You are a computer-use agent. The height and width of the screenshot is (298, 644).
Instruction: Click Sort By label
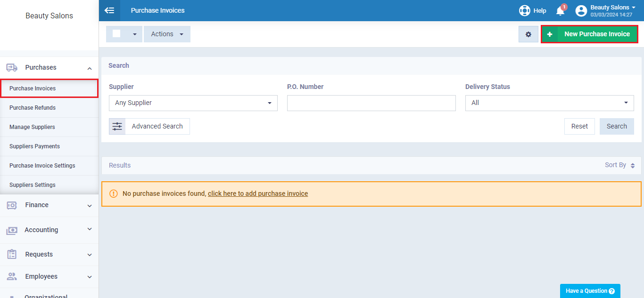(x=615, y=165)
